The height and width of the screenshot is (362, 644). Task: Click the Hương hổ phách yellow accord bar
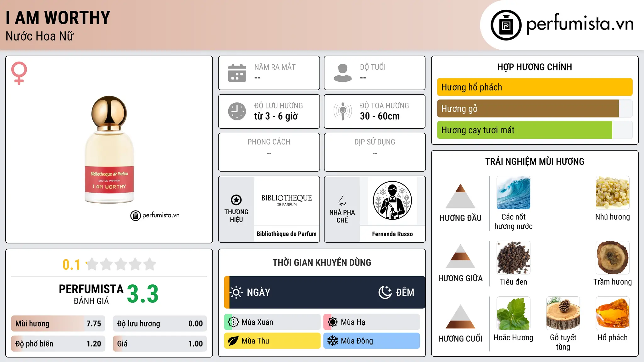pos(535,87)
